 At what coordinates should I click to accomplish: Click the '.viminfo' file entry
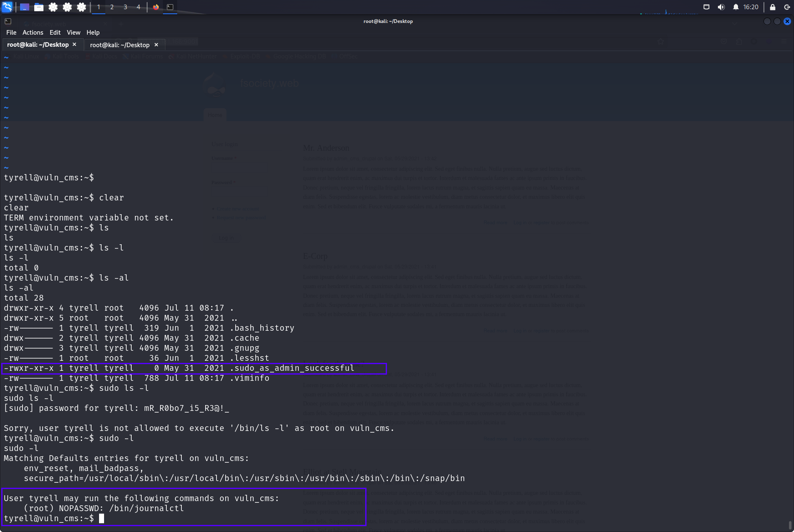click(x=249, y=378)
